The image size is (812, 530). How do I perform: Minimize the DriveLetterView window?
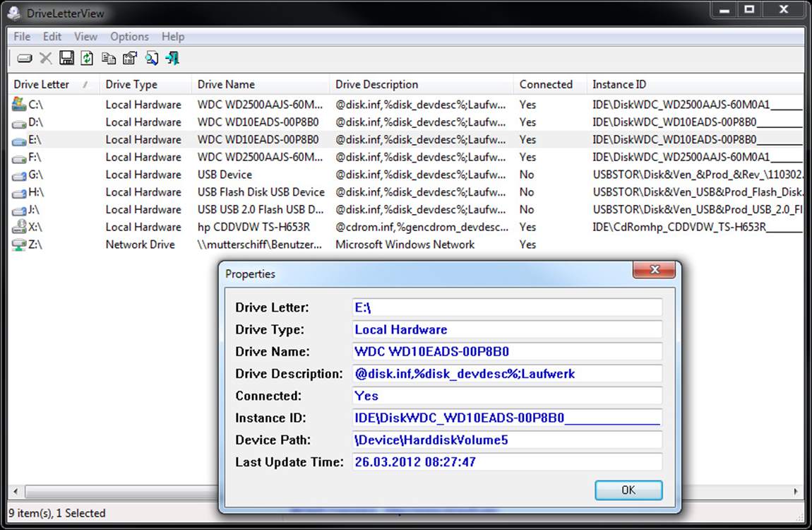pyautogui.click(x=724, y=10)
